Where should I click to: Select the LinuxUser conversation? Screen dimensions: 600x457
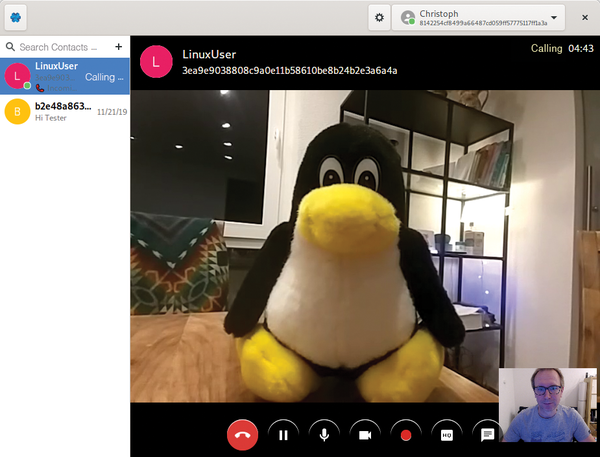(x=65, y=76)
